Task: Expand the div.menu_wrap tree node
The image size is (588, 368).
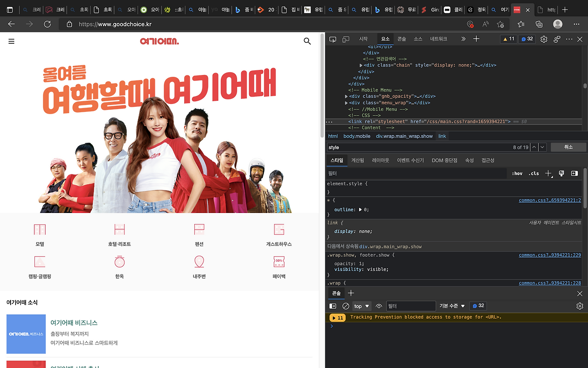Action: pyautogui.click(x=347, y=103)
